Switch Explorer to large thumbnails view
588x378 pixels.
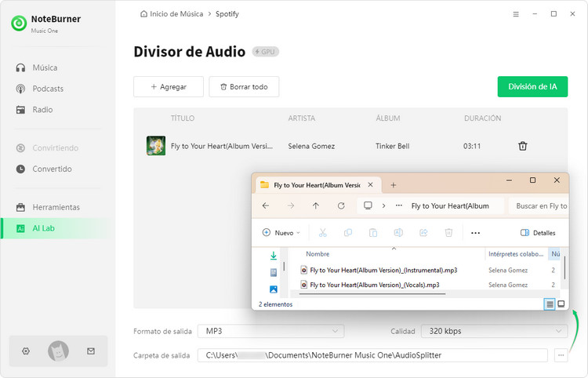click(561, 303)
